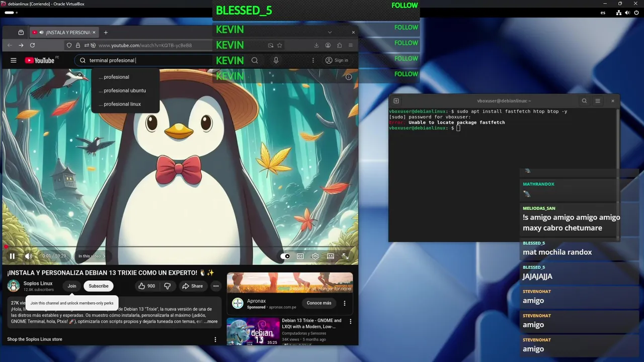Open Firefox recent browsing view icon
Image resolution: width=644 pixels, height=362 pixels.
21,32
